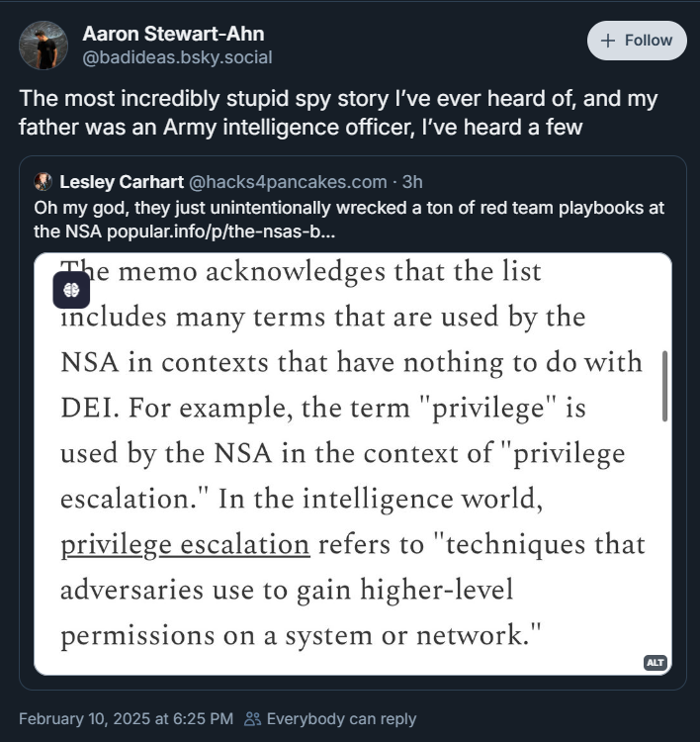Click the February 10, 2025 post date
Screen dimensions: 700x742
(127, 718)
